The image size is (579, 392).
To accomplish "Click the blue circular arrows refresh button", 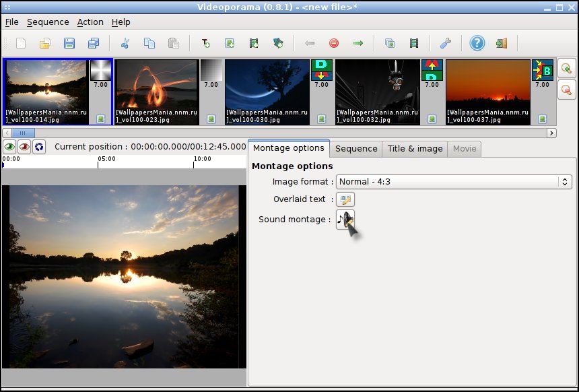I will pos(39,147).
